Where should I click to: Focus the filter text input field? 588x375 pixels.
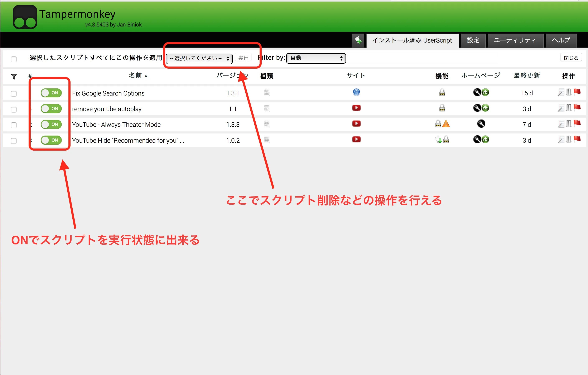(423, 58)
